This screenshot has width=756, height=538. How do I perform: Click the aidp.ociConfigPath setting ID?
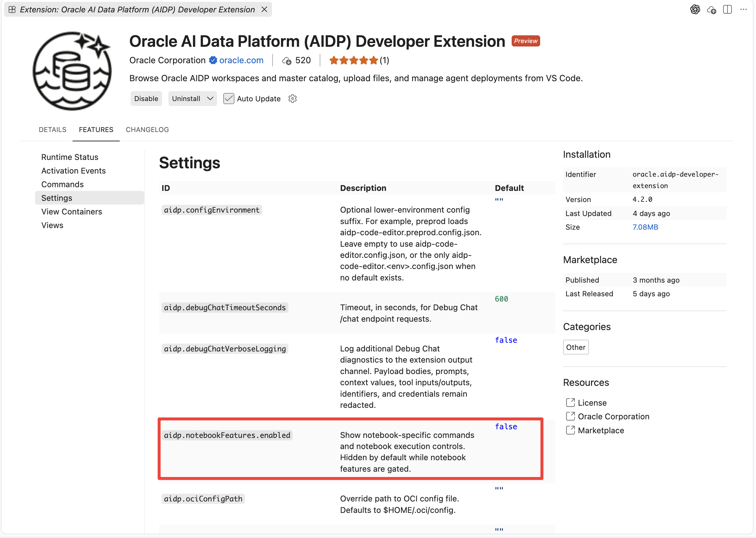click(x=203, y=499)
